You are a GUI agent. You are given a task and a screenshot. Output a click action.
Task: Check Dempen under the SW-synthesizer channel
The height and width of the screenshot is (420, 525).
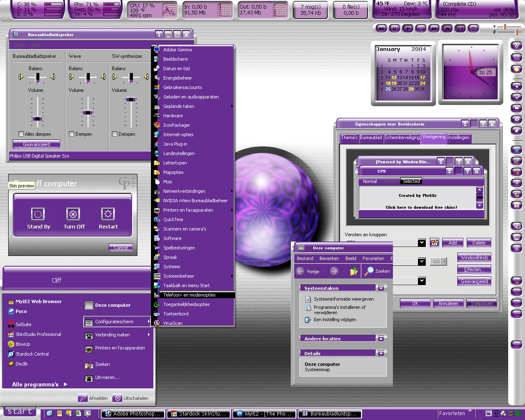pyautogui.click(x=115, y=134)
